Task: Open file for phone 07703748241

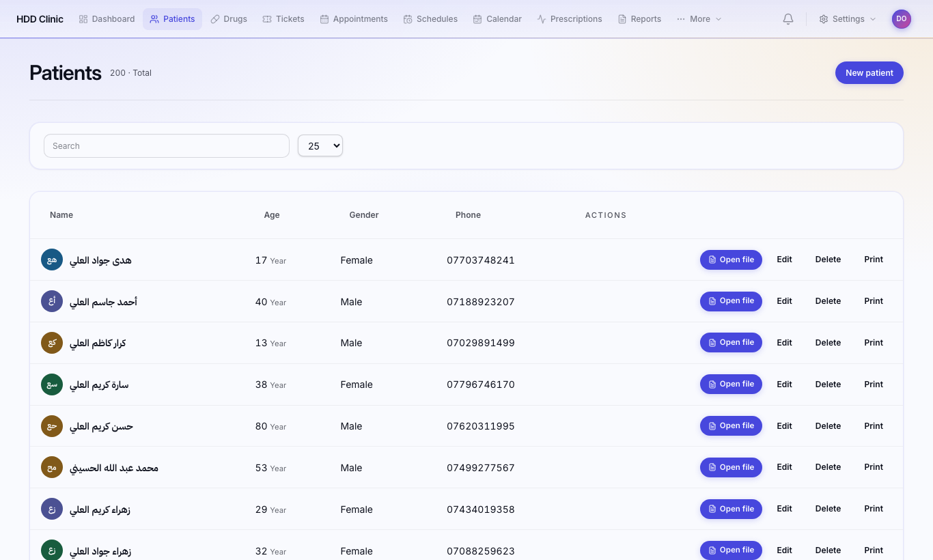Action: [731, 260]
